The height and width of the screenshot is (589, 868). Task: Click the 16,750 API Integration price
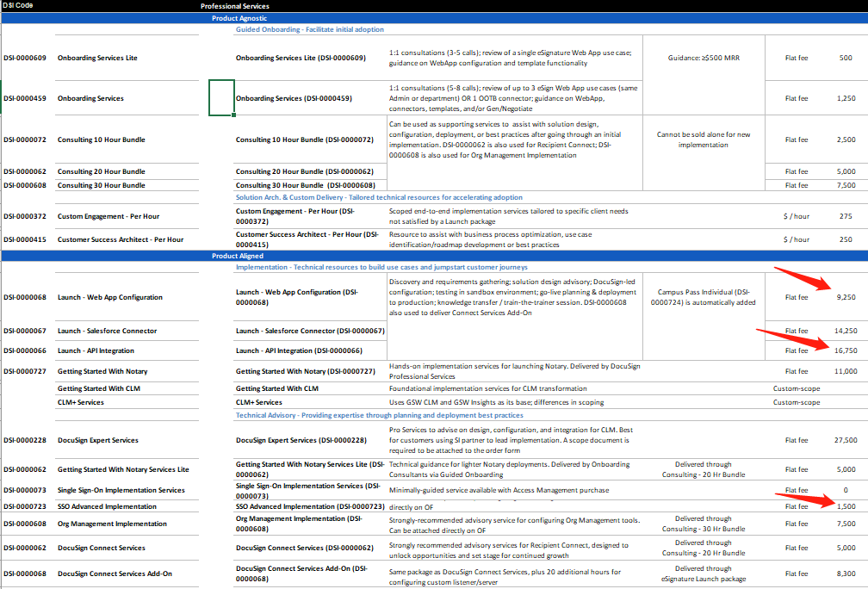[x=846, y=351]
